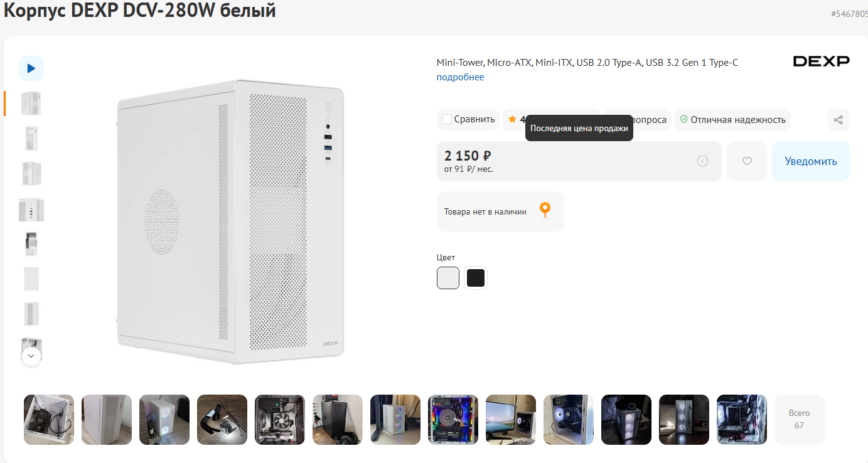This screenshot has height=463, width=868.
Task: Click the DEXP brand logo
Action: coord(821,61)
